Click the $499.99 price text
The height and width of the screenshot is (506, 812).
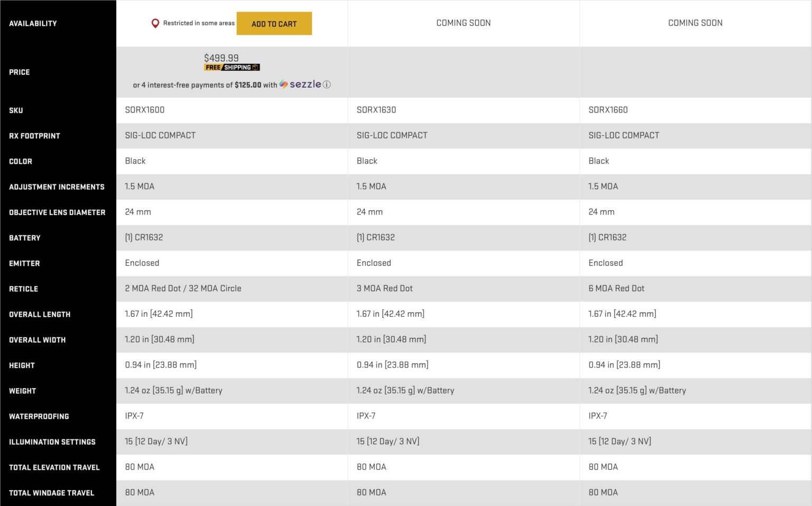(221, 58)
